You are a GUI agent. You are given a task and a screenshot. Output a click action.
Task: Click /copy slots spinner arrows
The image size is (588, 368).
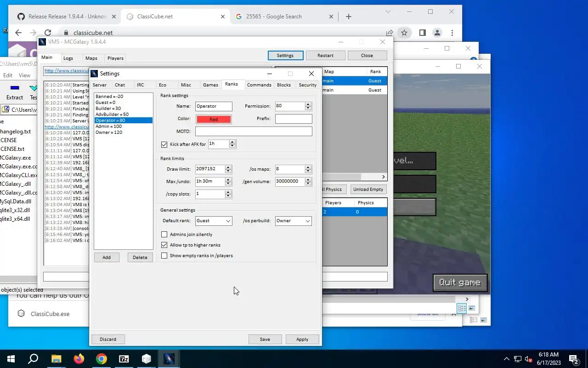(x=228, y=194)
